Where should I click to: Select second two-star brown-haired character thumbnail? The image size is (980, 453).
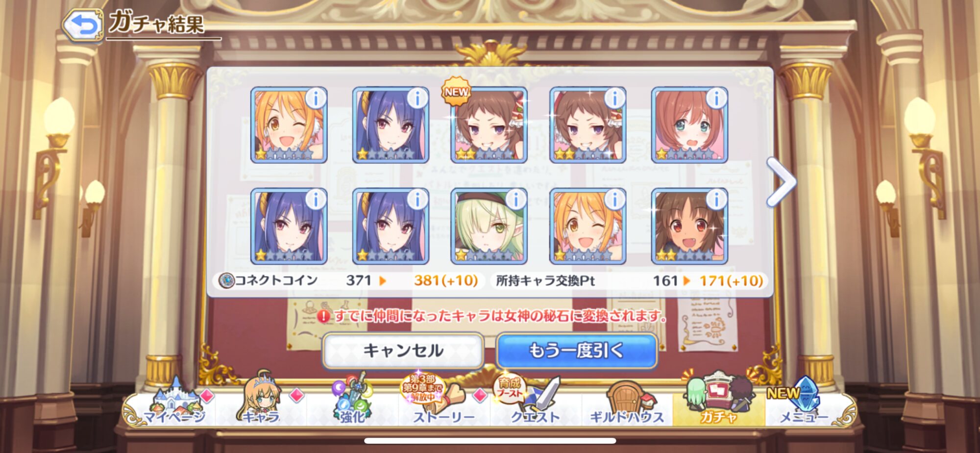[588, 125]
